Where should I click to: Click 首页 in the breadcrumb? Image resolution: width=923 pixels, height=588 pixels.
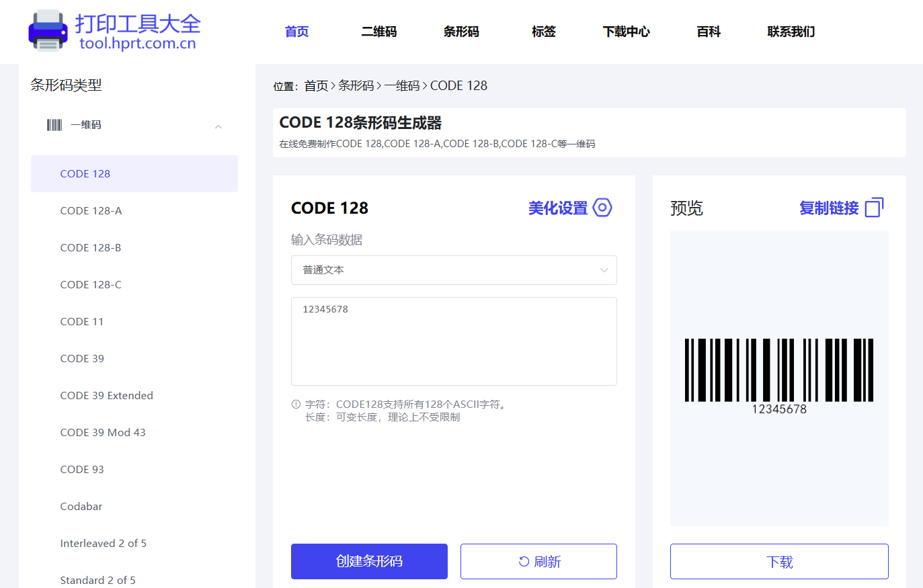pos(316,85)
